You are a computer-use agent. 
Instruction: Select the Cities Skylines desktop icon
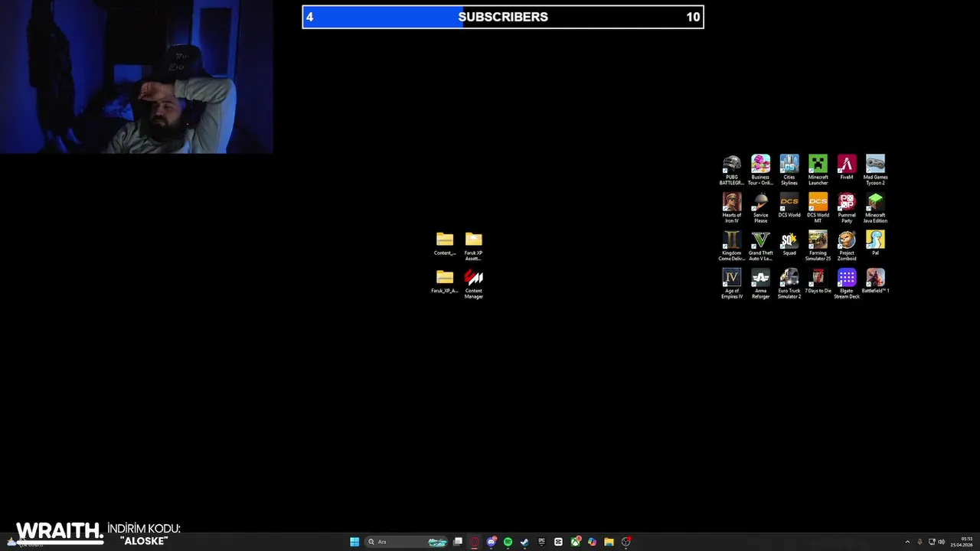point(789,169)
